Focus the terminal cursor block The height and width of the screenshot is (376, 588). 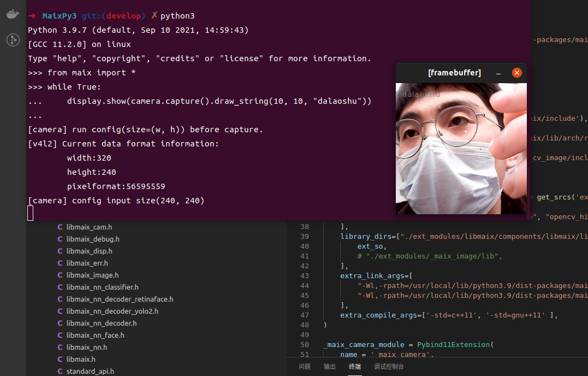pyautogui.click(x=31, y=213)
